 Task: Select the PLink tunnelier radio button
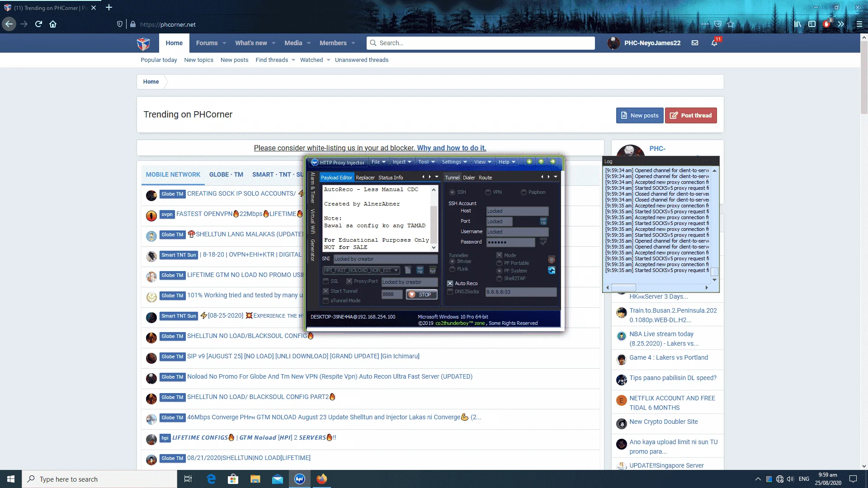pyautogui.click(x=452, y=269)
